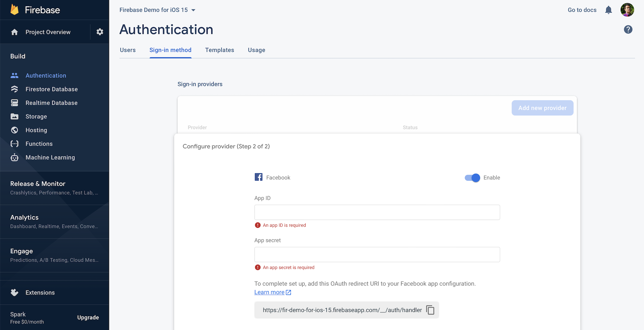Screen dimensions: 644x330
Task: Click the App ID input field
Action: click(377, 212)
